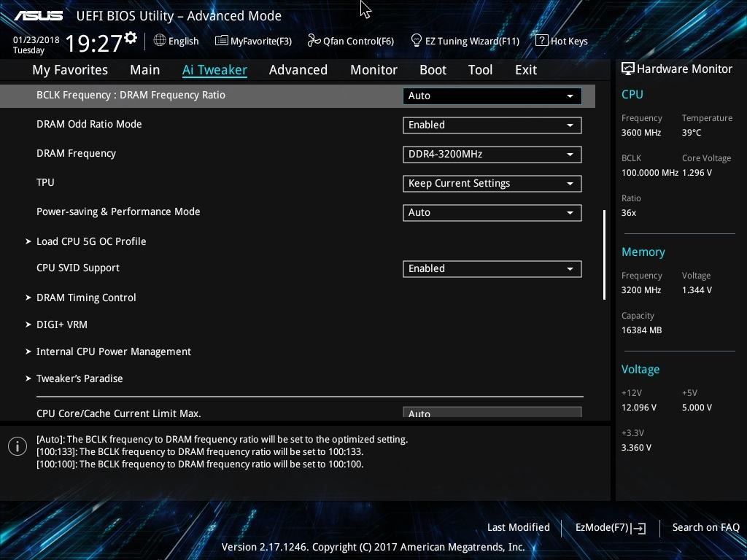Click the info icon beside help text
Viewport: 747px width, 560px height.
[18, 447]
